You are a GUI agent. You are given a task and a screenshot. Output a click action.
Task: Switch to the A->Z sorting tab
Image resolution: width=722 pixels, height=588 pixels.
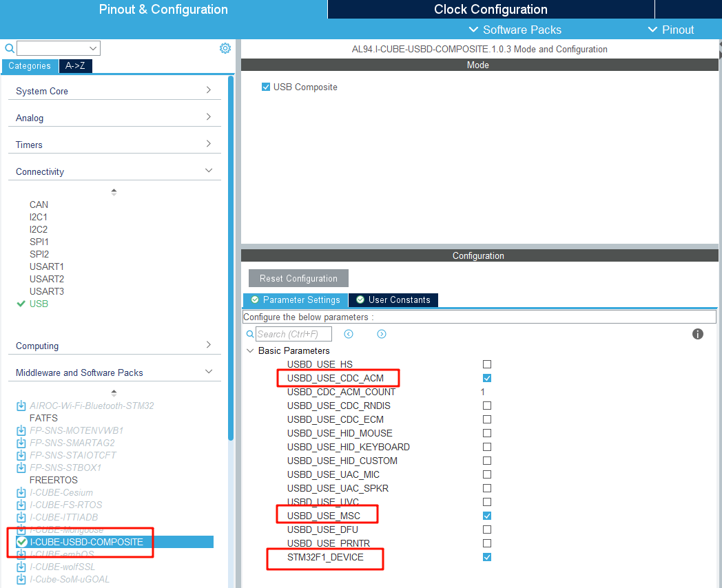(x=75, y=66)
